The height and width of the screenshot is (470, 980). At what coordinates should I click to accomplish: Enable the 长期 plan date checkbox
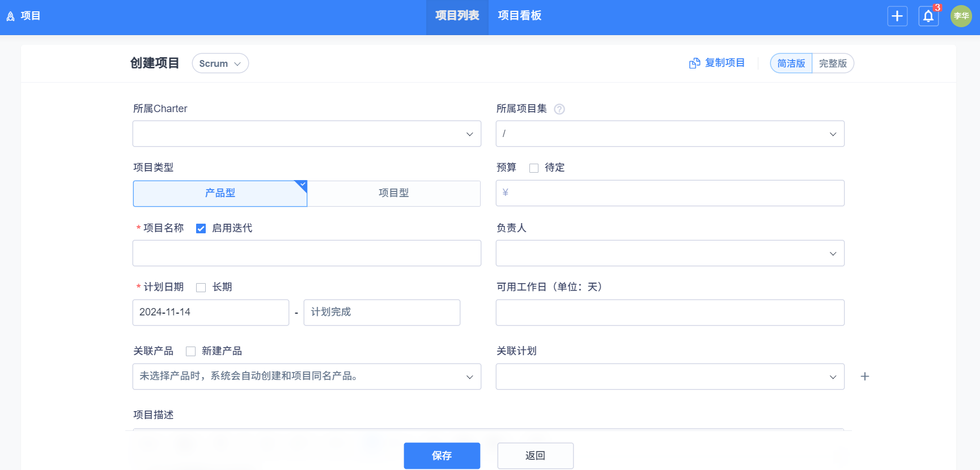(201, 288)
